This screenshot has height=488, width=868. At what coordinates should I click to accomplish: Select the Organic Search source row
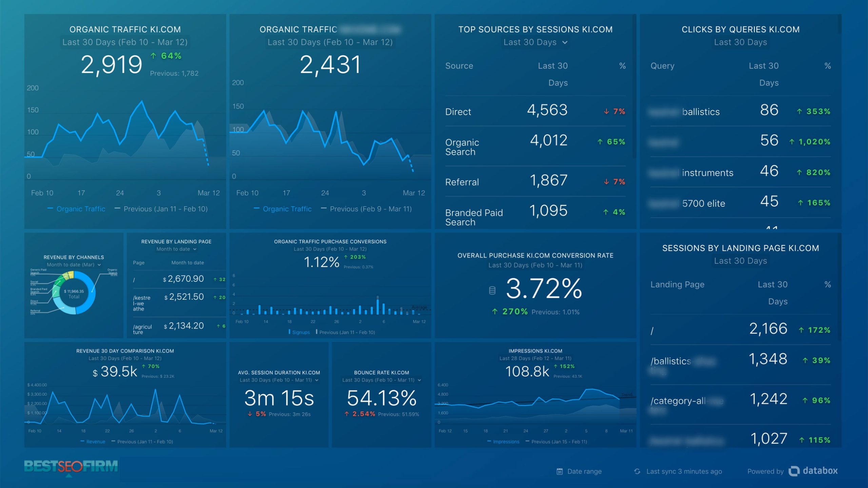(535, 146)
